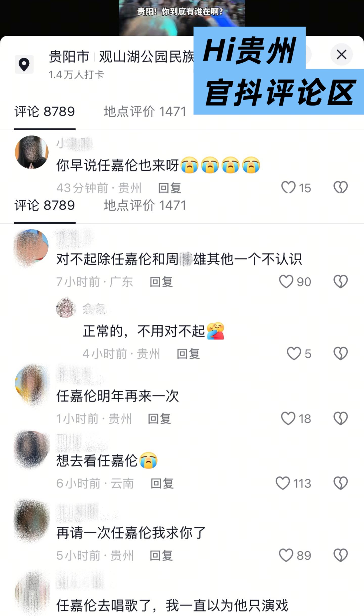The height and width of the screenshot is (616, 364).
Task: Like the comment with 90 likes
Action: point(286,281)
